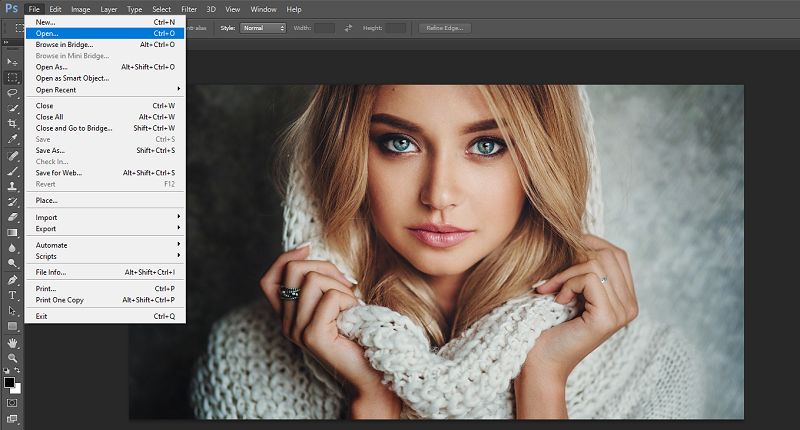Open the File menu
The width and height of the screenshot is (800, 430).
(x=34, y=9)
